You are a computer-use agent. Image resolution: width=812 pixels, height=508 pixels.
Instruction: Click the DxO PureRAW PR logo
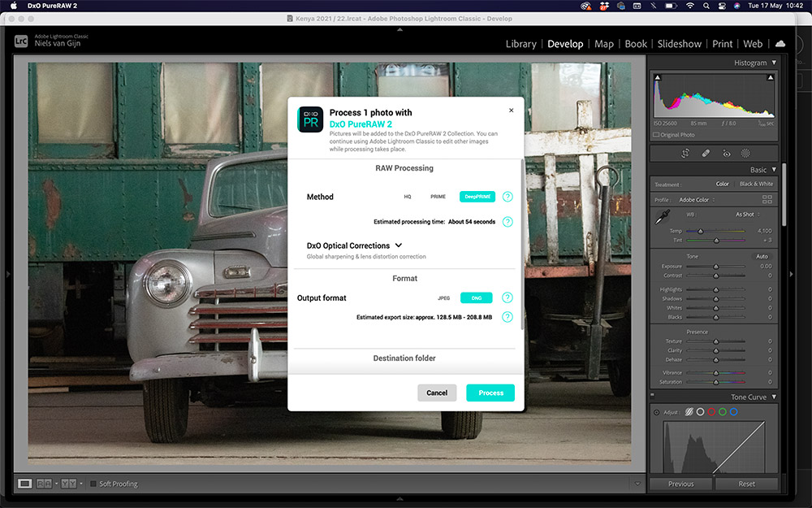click(310, 119)
